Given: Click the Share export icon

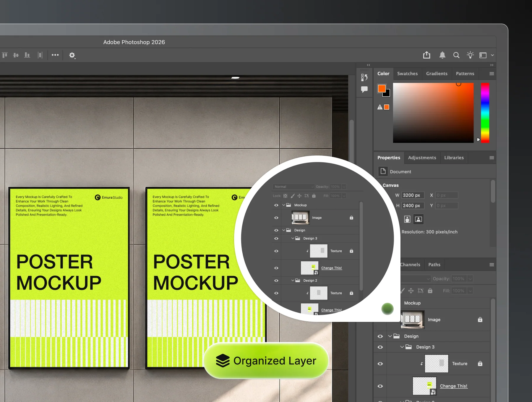Looking at the screenshot, I should [x=426, y=55].
